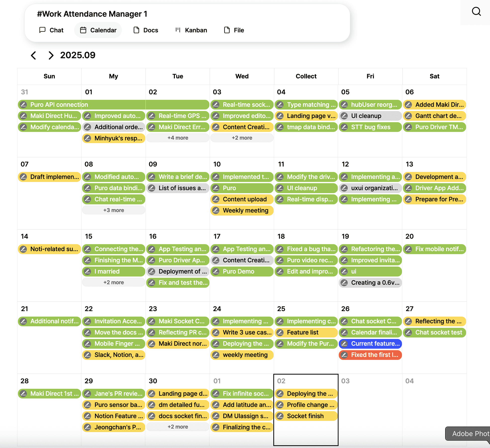This screenshot has width=490, height=448.
Task: Go to next month arrow
Action: [51, 55]
